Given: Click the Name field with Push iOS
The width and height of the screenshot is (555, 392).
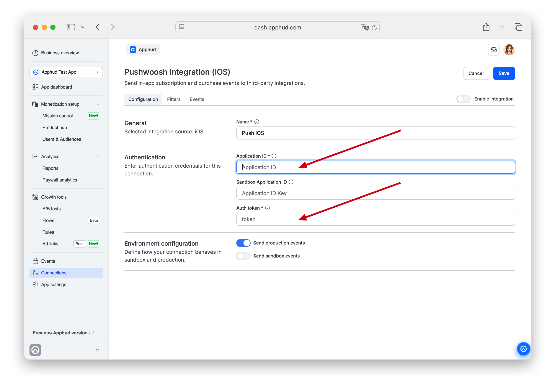Looking at the screenshot, I should click(x=375, y=133).
